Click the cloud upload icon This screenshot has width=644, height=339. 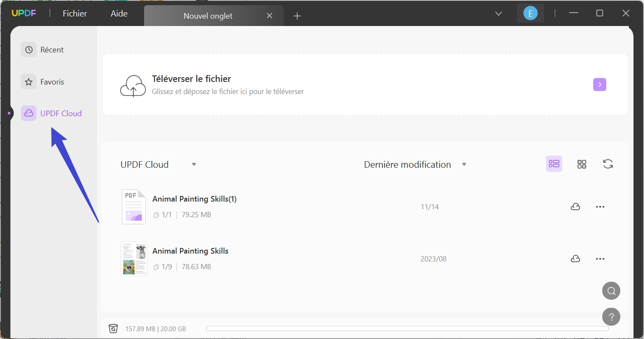(133, 85)
